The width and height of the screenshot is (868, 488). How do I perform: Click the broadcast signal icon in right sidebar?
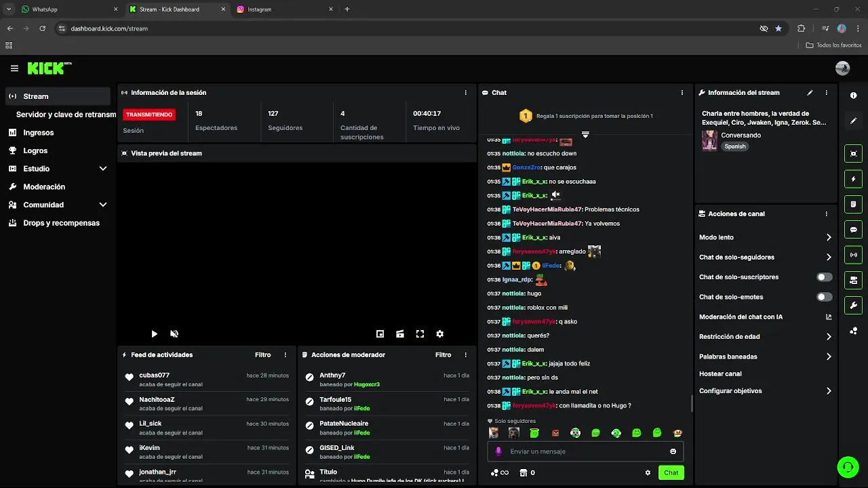[x=853, y=255]
